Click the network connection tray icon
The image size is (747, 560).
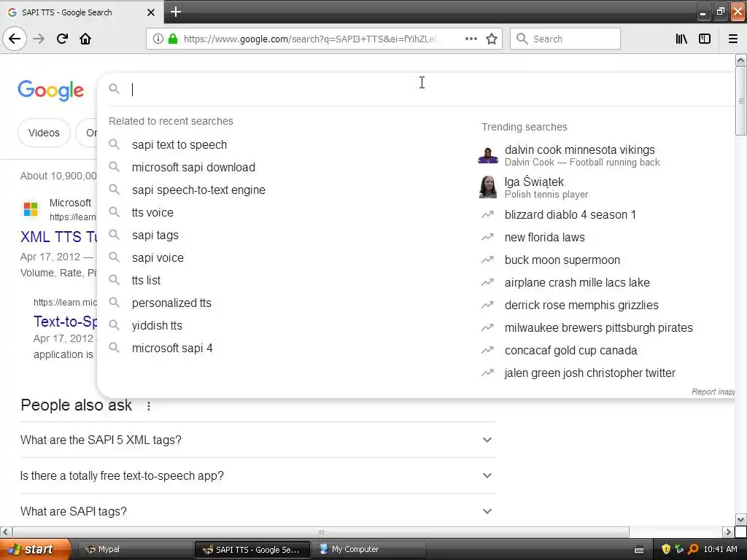click(679, 549)
